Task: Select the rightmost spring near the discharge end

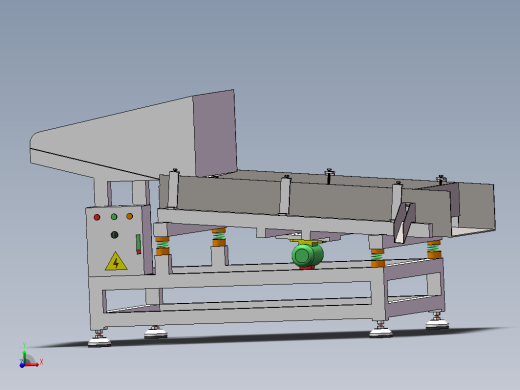Action: click(434, 249)
